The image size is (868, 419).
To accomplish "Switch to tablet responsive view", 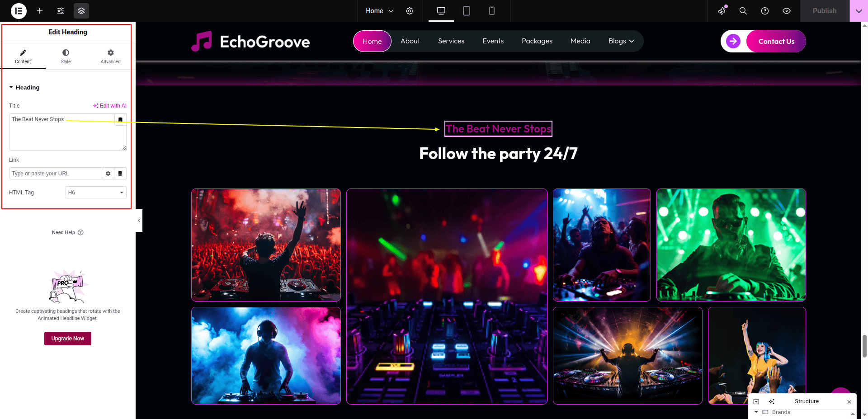I will pyautogui.click(x=467, y=11).
